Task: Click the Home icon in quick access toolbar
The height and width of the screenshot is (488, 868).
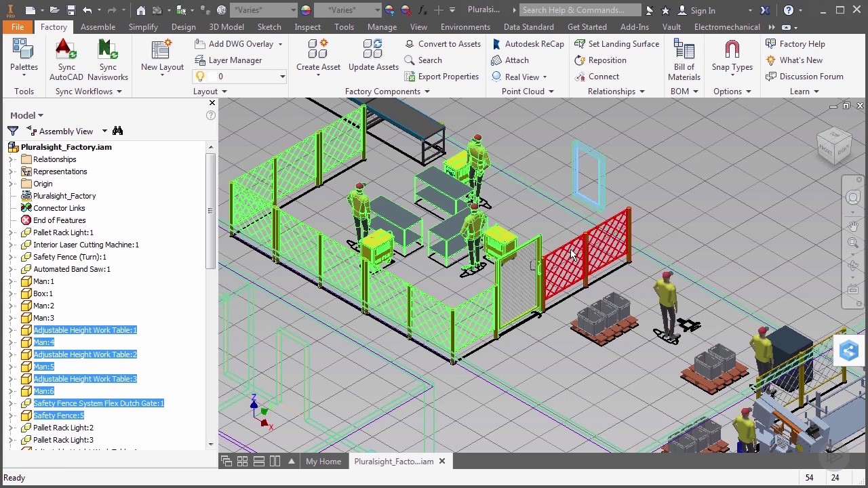Action: pos(140,10)
